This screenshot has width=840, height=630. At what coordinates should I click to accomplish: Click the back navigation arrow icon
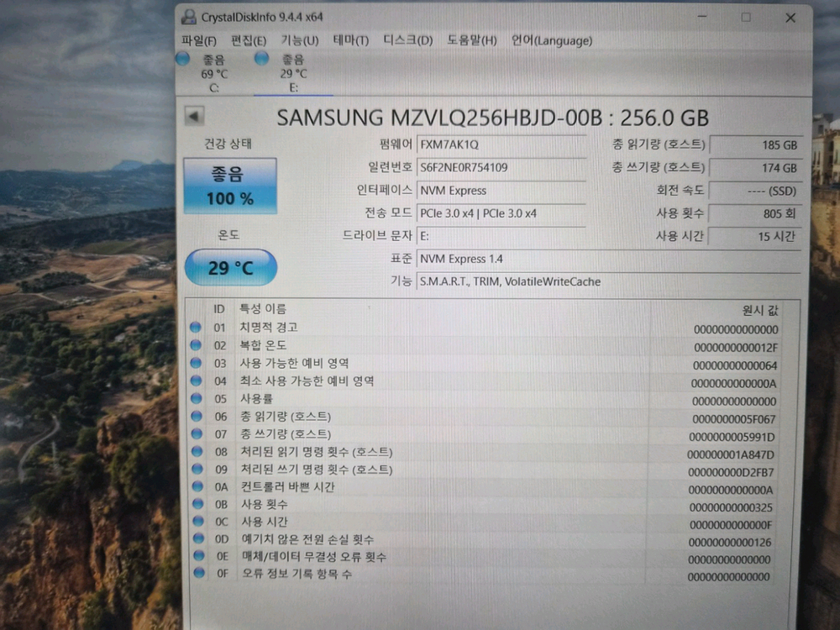(194, 116)
